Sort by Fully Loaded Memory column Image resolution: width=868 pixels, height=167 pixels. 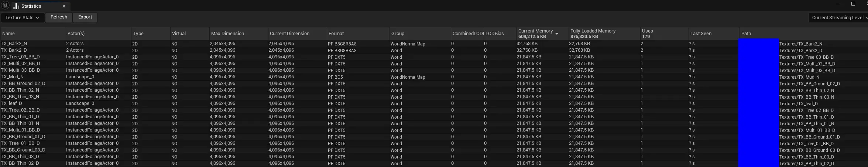[x=593, y=31]
